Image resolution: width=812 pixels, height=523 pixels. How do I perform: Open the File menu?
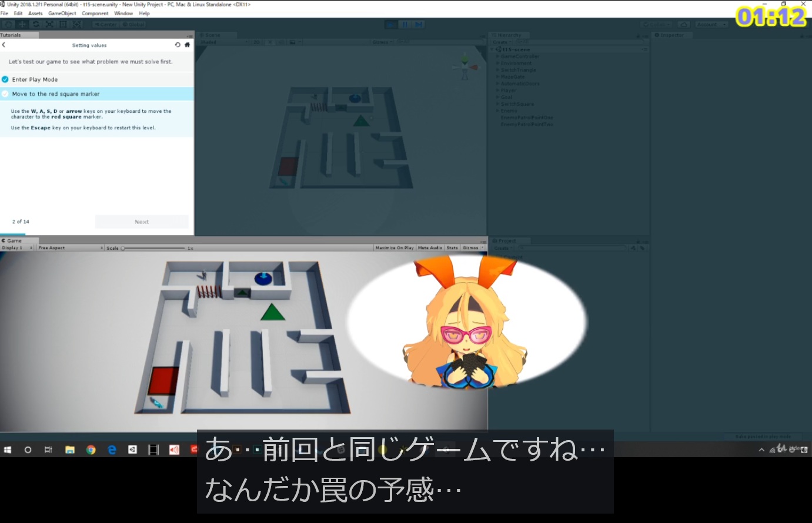coord(4,14)
